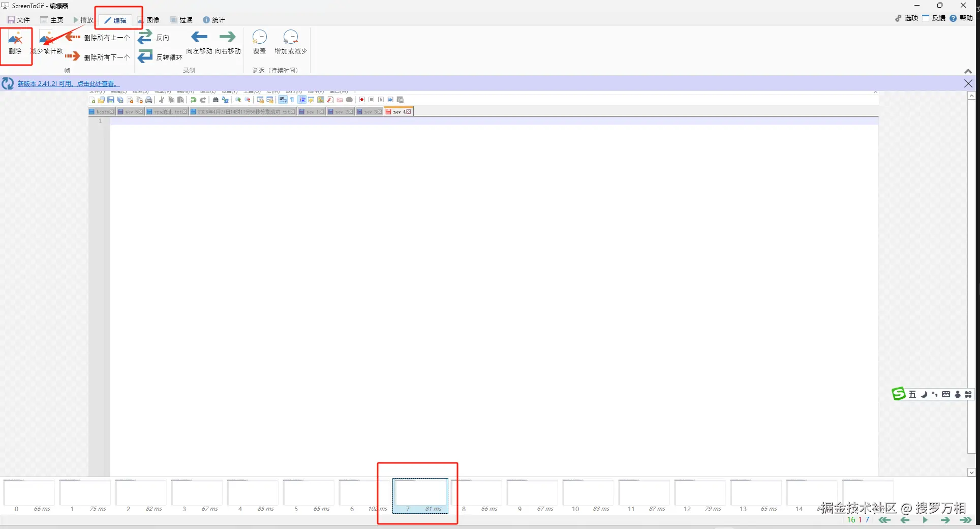Select frame 9 thumbnail (67 ms)

(x=533, y=496)
